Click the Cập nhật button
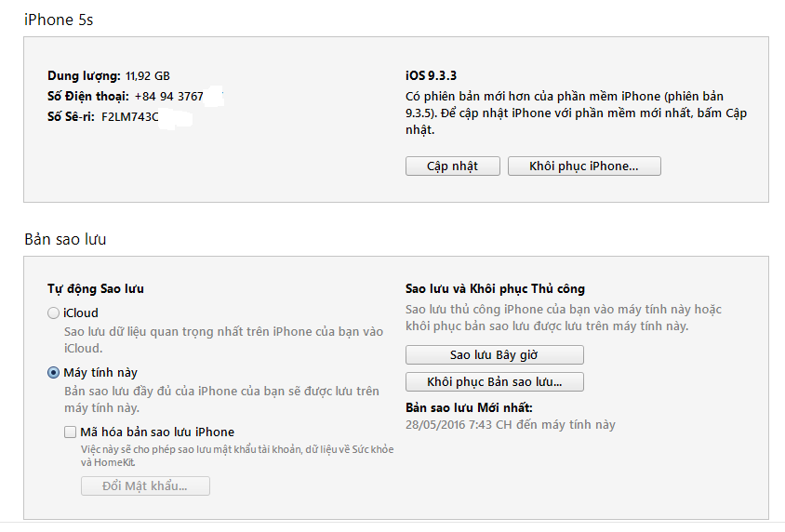This screenshot has height=532, width=785. coord(452,166)
